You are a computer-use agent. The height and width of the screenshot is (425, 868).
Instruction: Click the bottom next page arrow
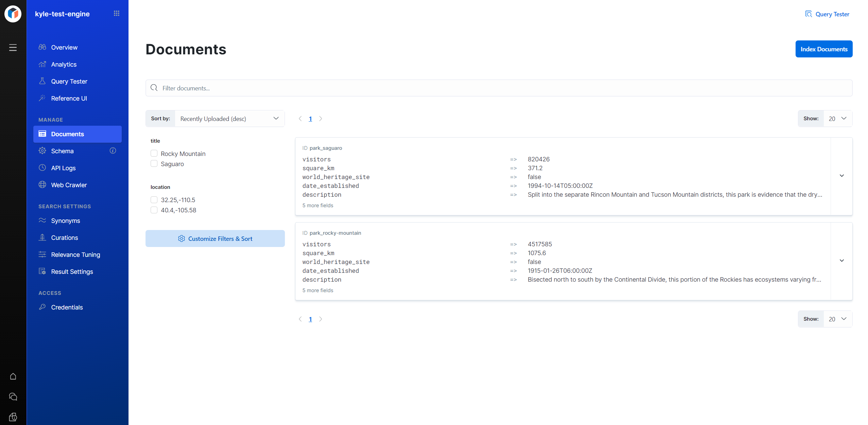(320, 319)
